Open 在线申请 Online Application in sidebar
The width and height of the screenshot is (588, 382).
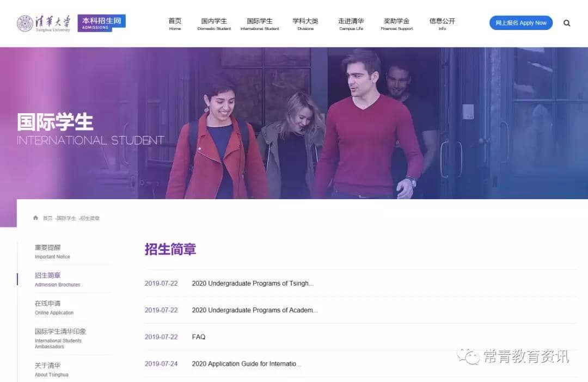click(x=54, y=307)
